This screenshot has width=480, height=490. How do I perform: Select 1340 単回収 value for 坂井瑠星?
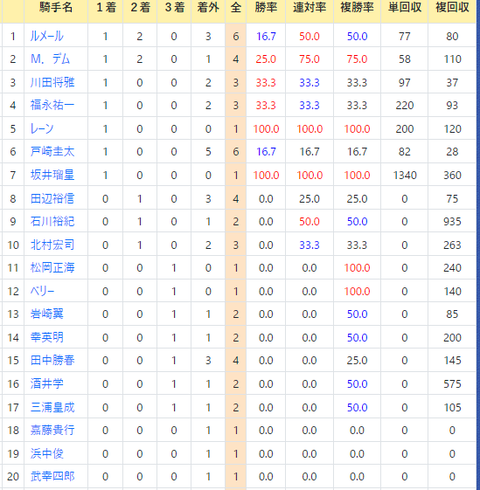(x=405, y=175)
